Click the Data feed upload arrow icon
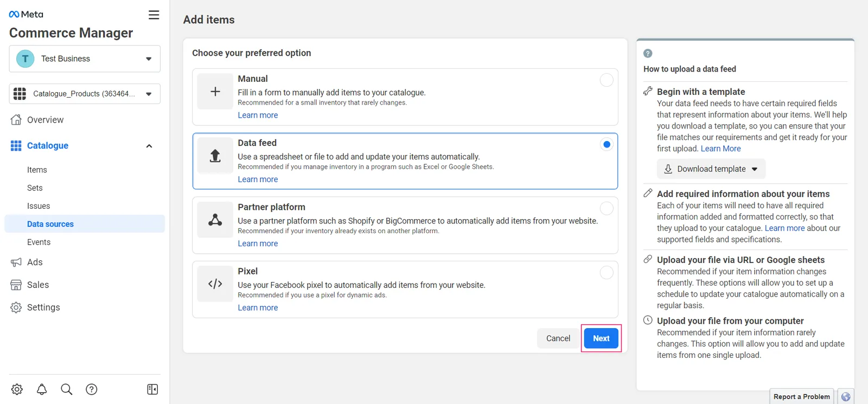Viewport: 868px width, 404px height. coord(215,156)
